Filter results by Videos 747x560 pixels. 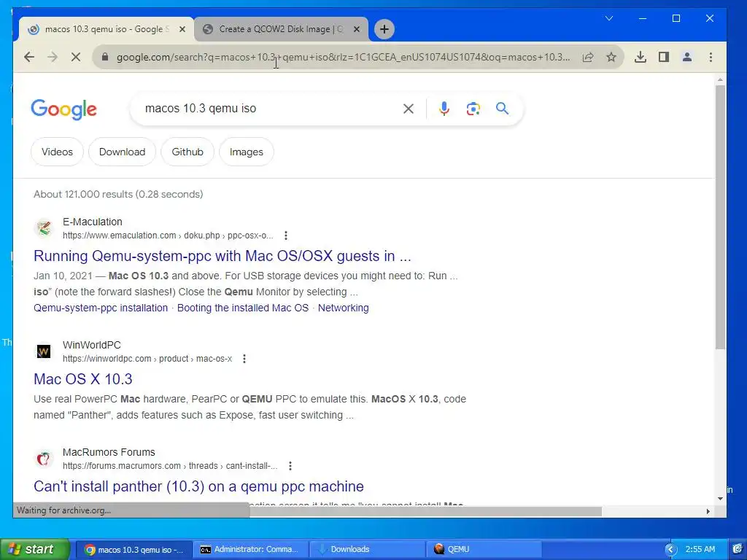coord(57,152)
